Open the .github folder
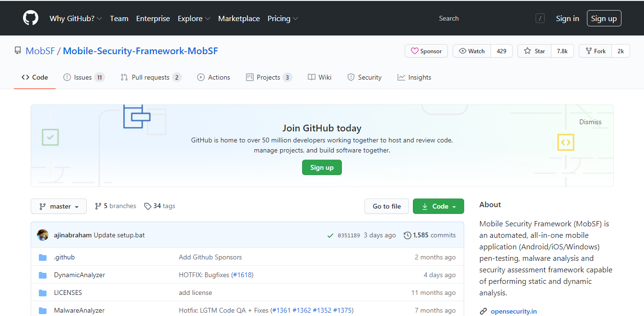Image resolution: width=644 pixels, height=316 pixels. (x=64, y=257)
